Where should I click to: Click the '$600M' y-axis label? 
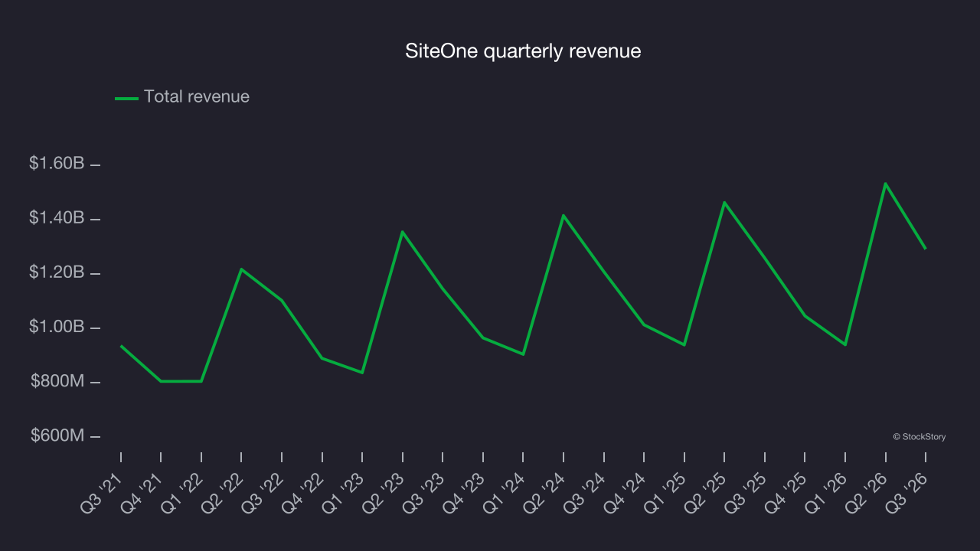(57, 435)
